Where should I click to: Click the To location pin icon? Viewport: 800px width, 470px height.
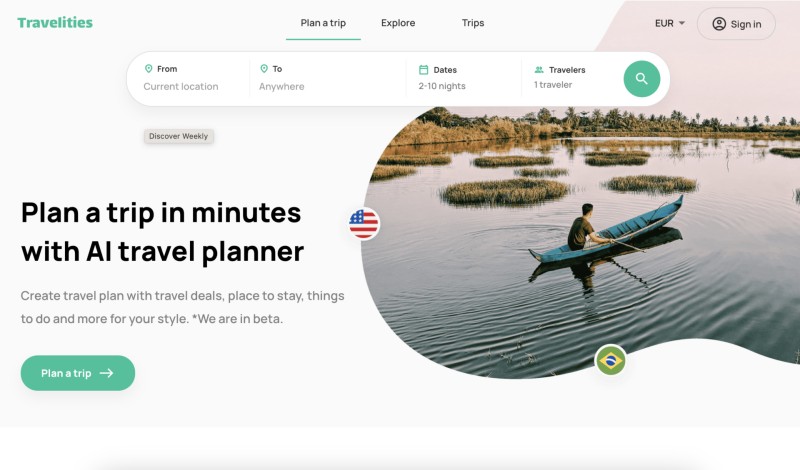[x=264, y=68]
